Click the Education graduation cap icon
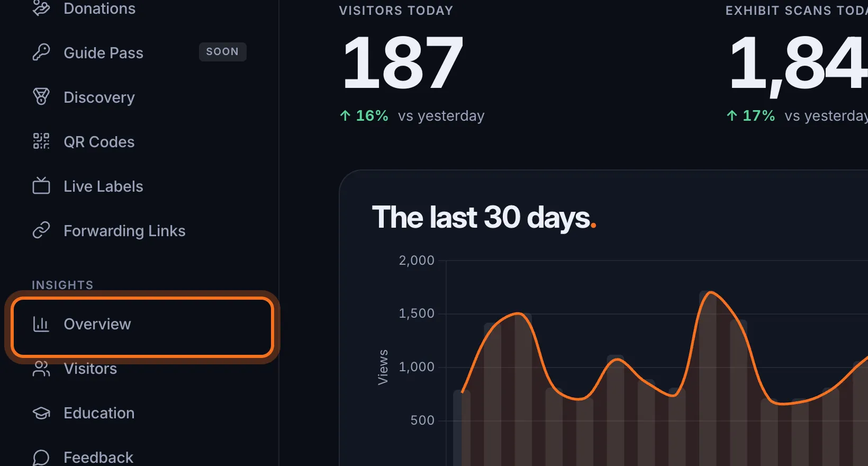 41,413
